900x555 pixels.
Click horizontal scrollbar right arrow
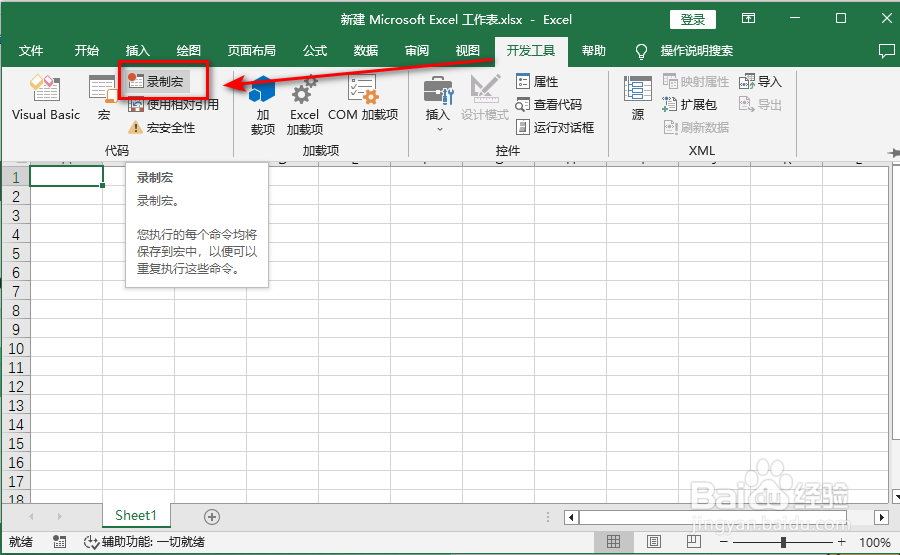pyautogui.click(x=882, y=517)
